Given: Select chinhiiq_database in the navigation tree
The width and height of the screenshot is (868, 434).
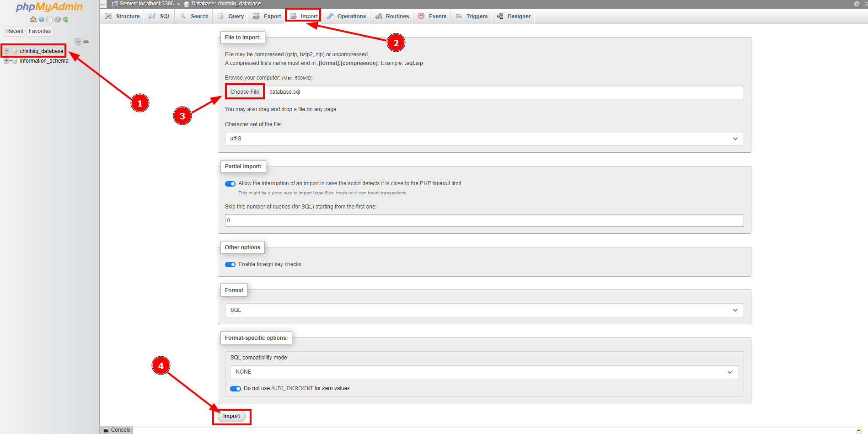Looking at the screenshot, I should point(42,51).
